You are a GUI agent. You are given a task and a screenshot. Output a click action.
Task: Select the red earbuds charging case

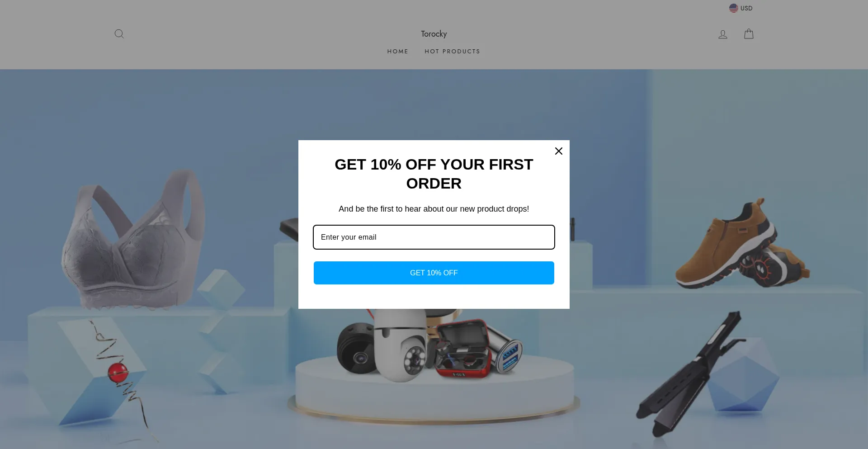coord(463,349)
